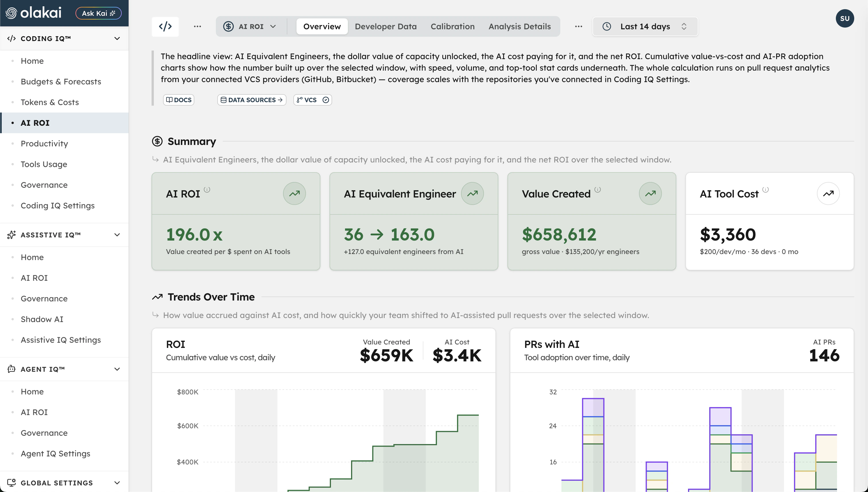Open DATA SOURCES link
The width and height of the screenshot is (868, 492).
[251, 100]
